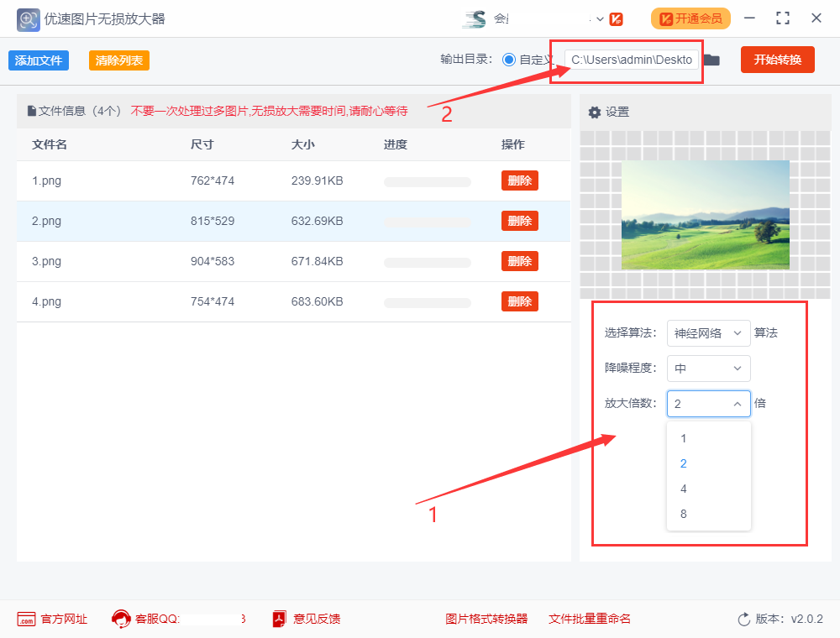840x638 pixels.
Task: Click the QQ customer service icon
Action: tap(122, 619)
